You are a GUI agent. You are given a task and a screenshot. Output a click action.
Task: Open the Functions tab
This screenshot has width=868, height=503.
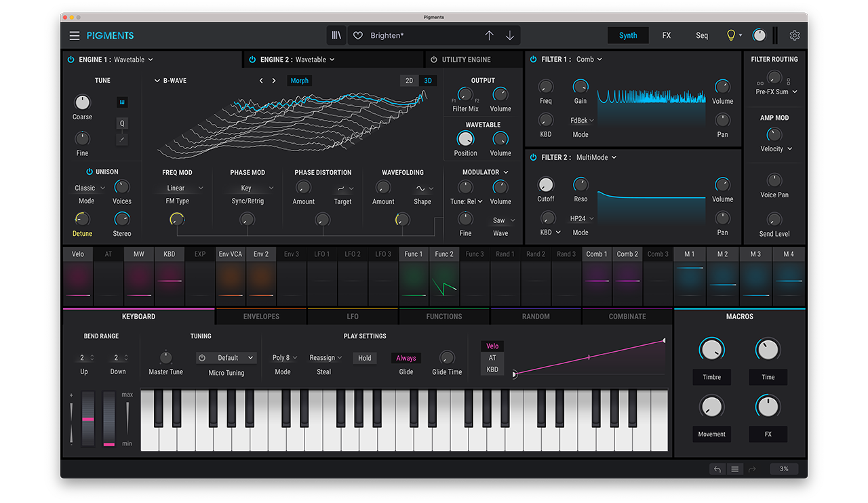click(444, 317)
